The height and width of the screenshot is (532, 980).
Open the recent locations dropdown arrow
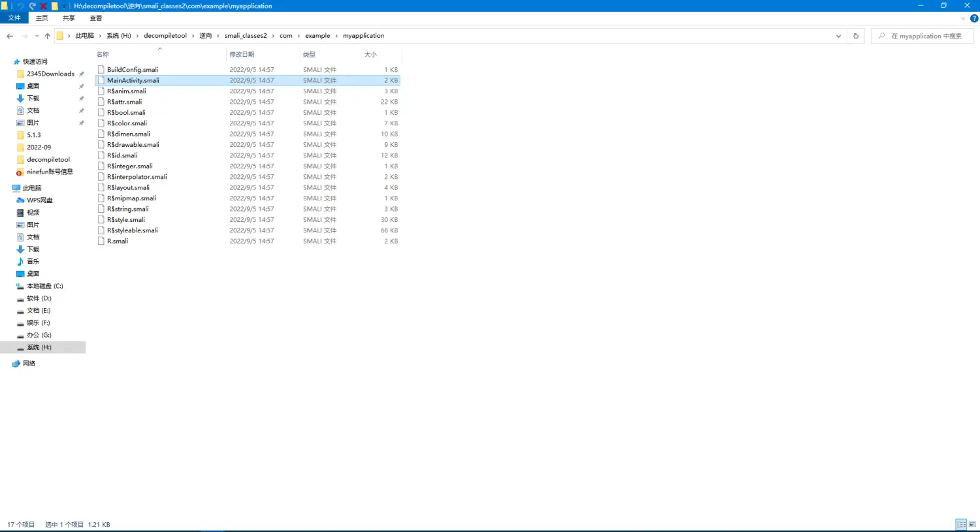[x=37, y=36]
